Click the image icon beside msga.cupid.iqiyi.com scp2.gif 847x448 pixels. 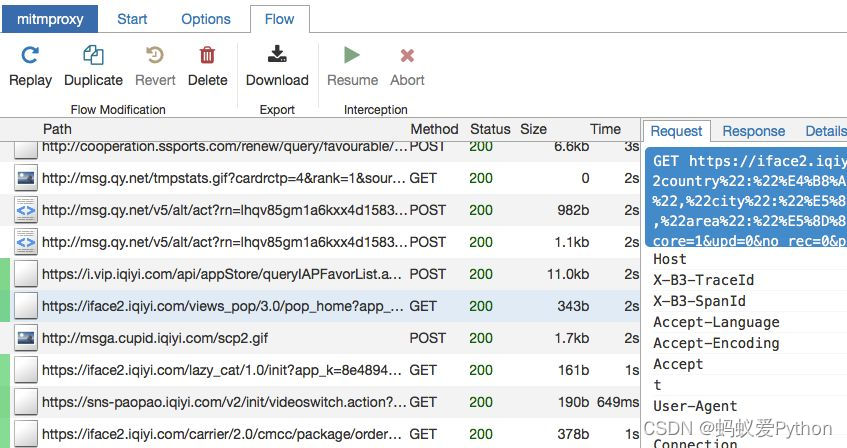[26, 338]
